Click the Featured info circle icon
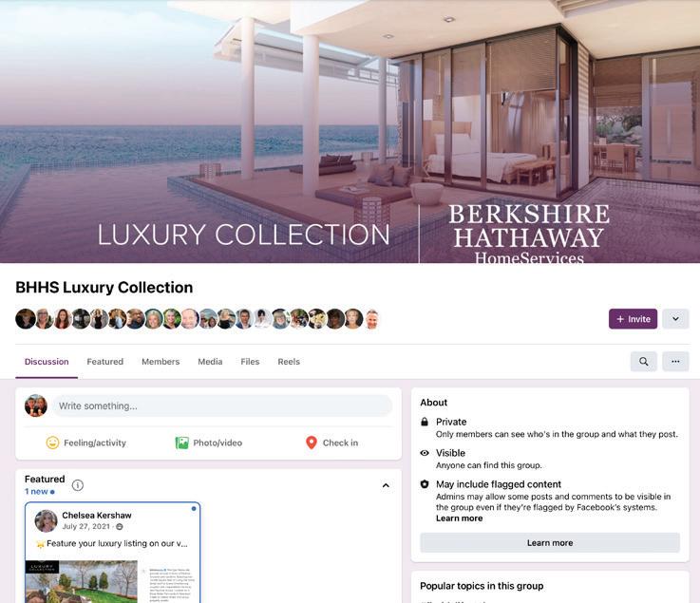The height and width of the screenshot is (603, 700). point(78,485)
